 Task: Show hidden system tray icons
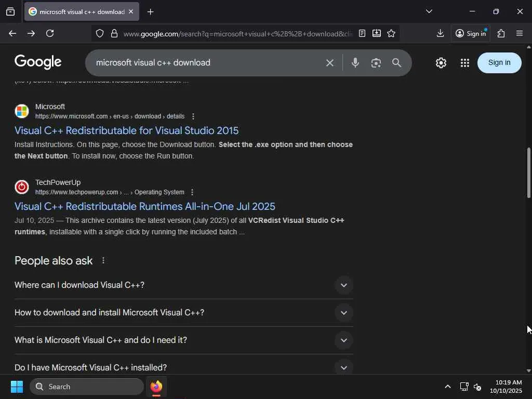pos(448,387)
